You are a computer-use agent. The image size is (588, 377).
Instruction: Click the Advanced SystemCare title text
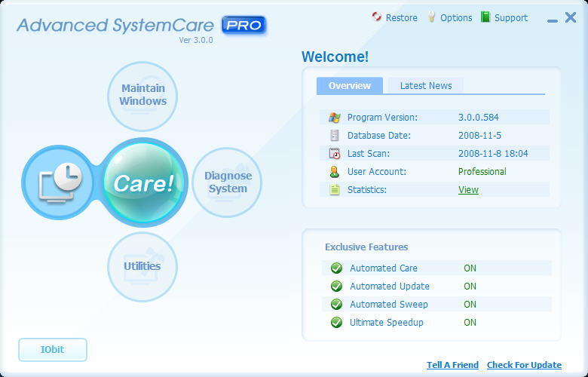[x=115, y=25]
